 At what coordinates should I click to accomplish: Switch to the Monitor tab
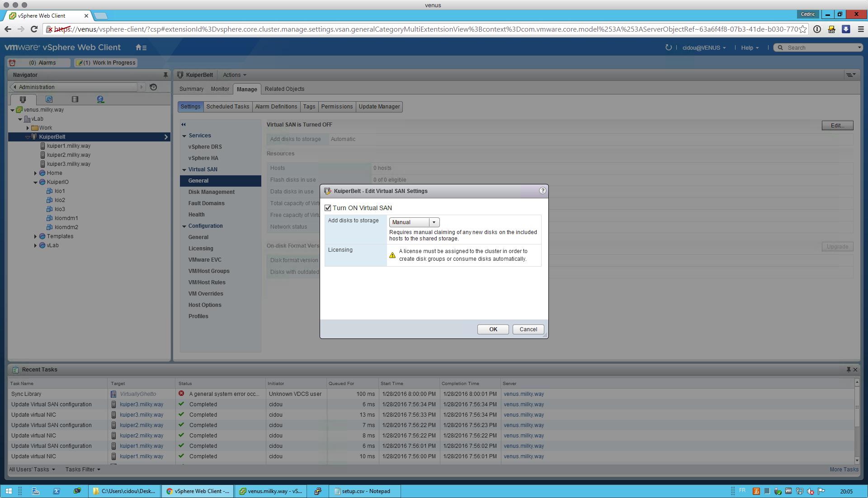[x=220, y=89]
